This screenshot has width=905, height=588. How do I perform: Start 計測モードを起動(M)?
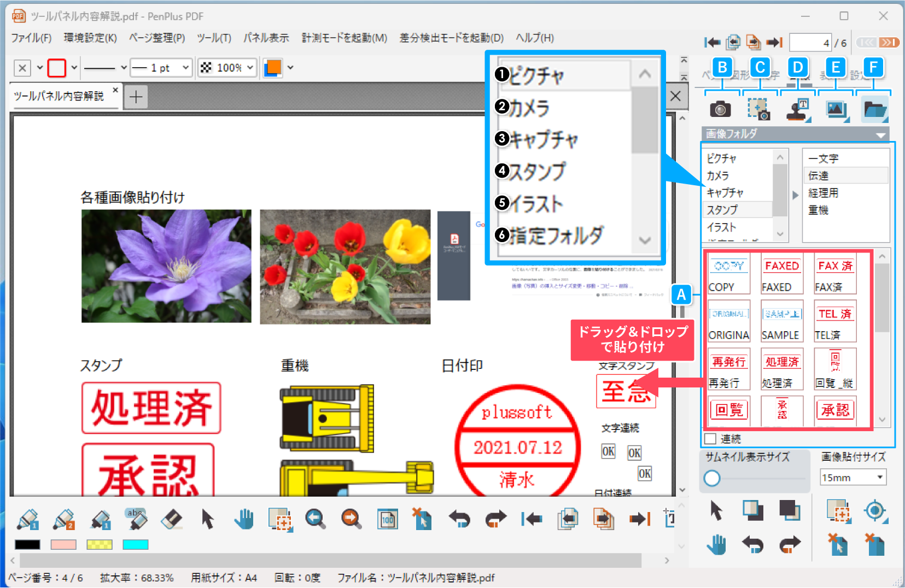[345, 38]
